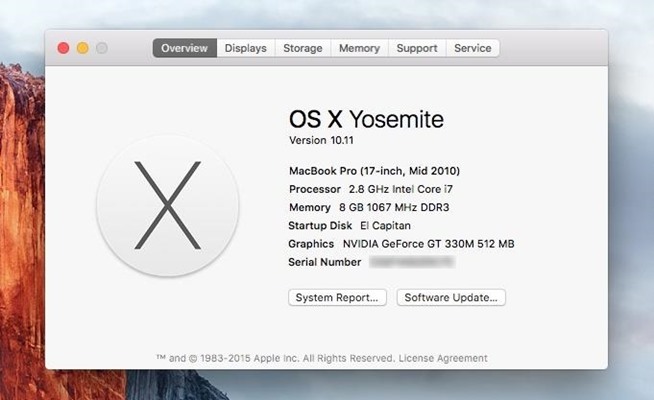Click the large OS X logo icon
The height and width of the screenshot is (400, 654).
[167, 205]
